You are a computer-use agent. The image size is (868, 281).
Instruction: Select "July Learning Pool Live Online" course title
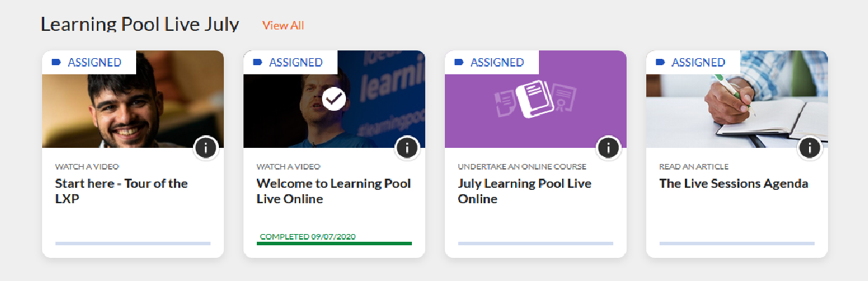pos(524,191)
